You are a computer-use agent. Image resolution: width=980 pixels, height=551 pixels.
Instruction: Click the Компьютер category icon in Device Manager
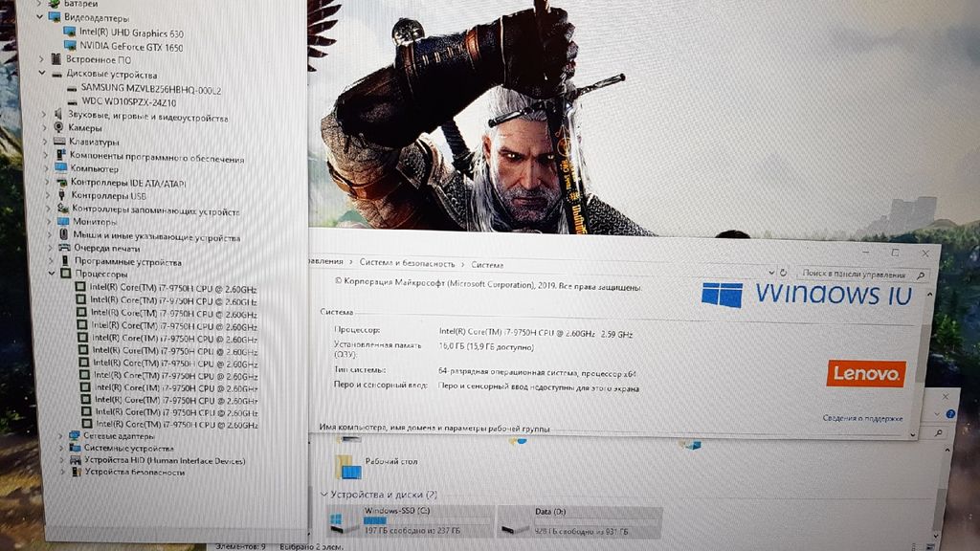point(61,167)
